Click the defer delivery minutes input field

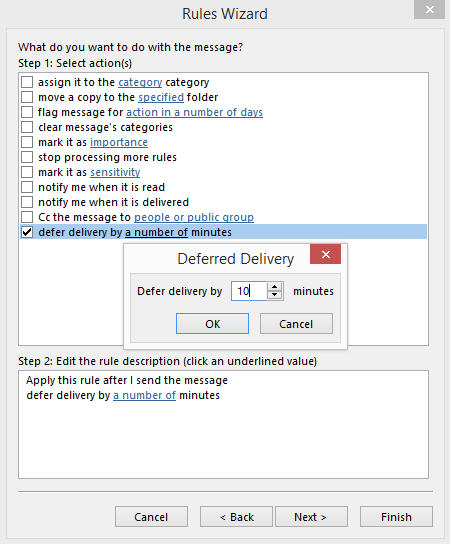click(249, 291)
